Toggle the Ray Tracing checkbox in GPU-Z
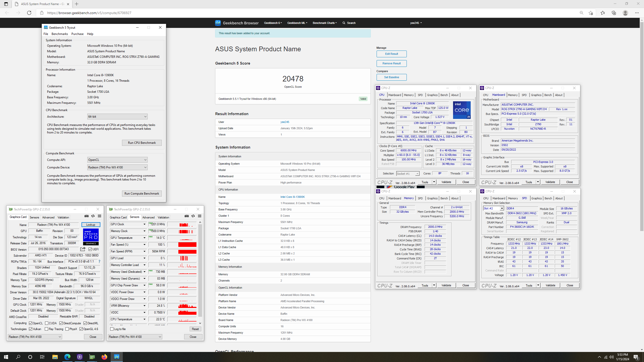 pos(46,329)
